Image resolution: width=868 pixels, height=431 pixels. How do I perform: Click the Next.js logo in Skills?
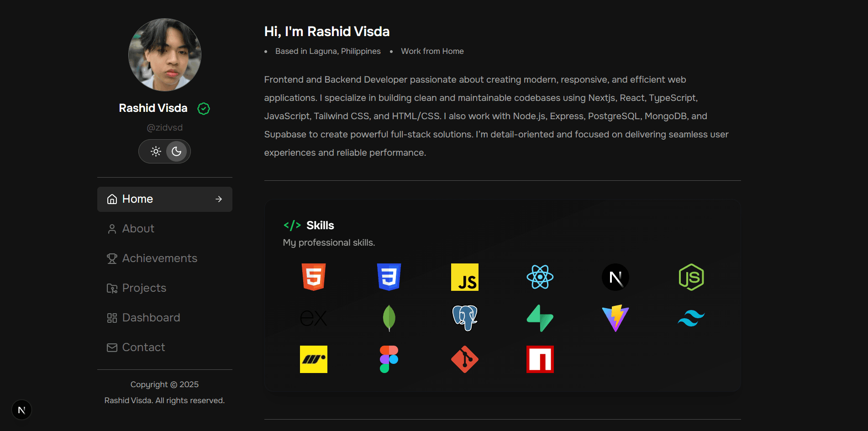coord(615,277)
